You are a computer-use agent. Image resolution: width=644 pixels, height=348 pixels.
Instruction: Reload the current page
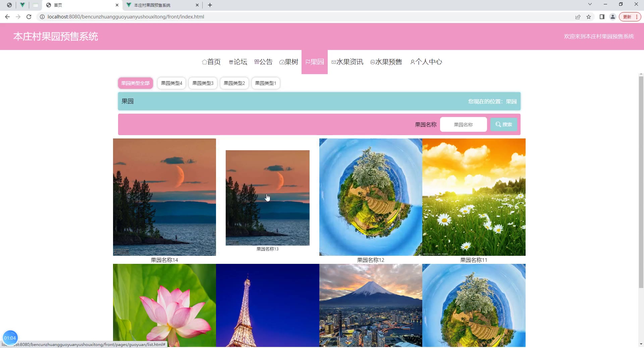tap(29, 17)
